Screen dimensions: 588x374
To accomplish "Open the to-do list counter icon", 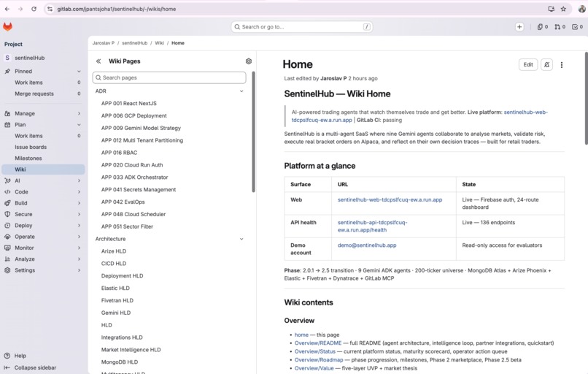I will (577, 26).
